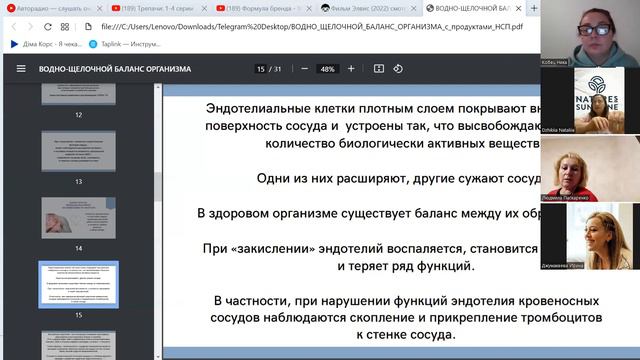Image resolution: width=640 pixels, height=360 pixels.
Task: Click the line к стенке сосуда
Action: [x=406, y=335]
